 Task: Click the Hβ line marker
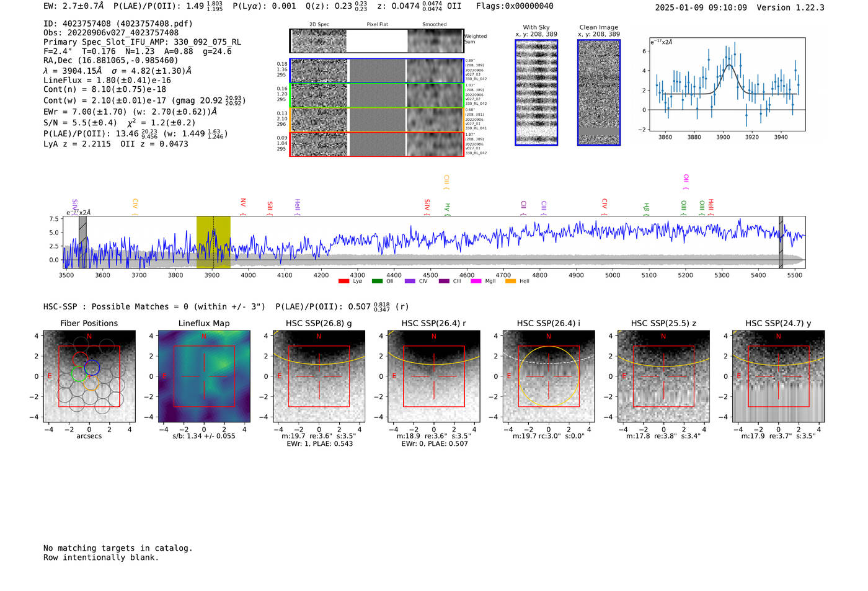(646, 209)
